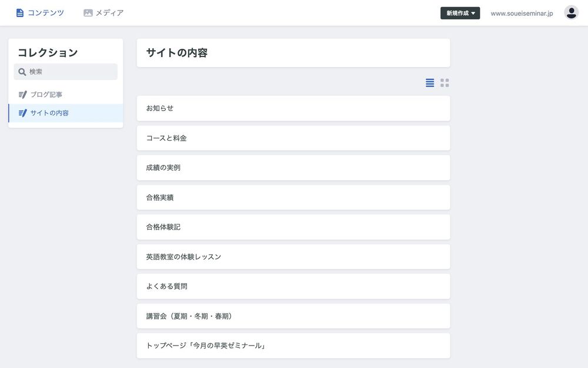Viewport: 588px width, 368px height.
Task: Click the コンテンツ document icon
Action: [20, 13]
